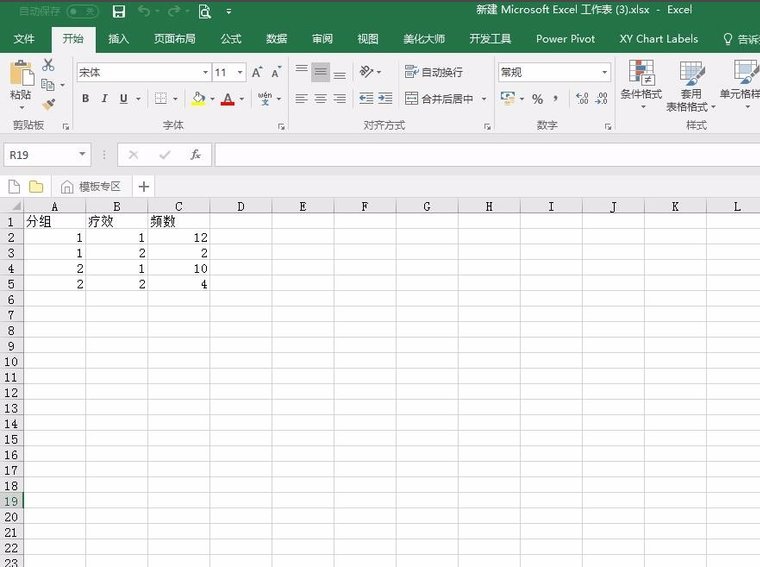Select cell C2 containing 12

click(179, 238)
